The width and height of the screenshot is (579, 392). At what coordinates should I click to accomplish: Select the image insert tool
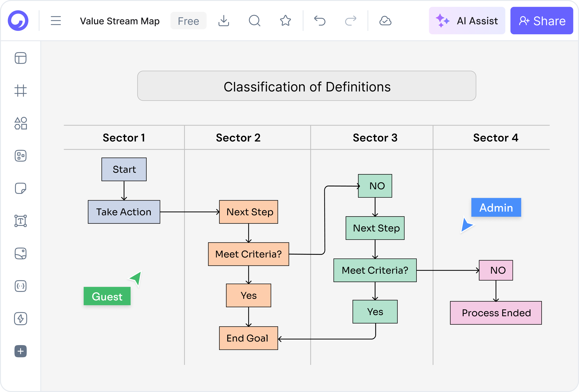point(21,254)
